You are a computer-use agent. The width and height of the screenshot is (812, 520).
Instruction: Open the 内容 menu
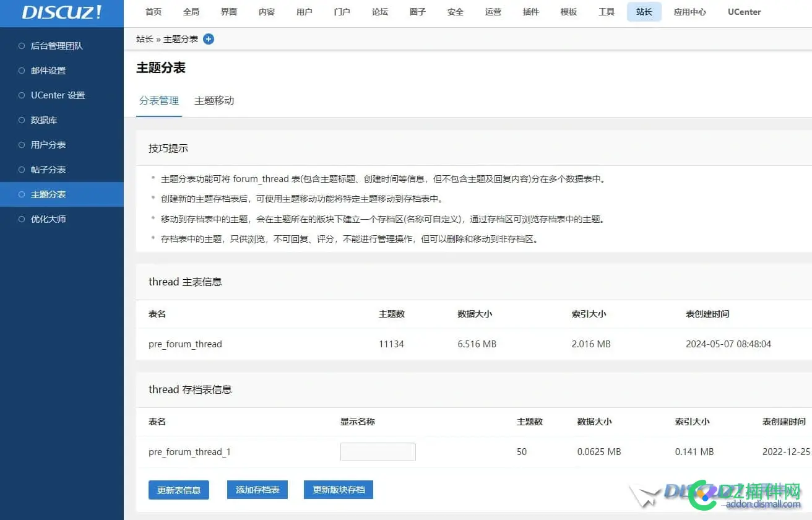(267, 12)
